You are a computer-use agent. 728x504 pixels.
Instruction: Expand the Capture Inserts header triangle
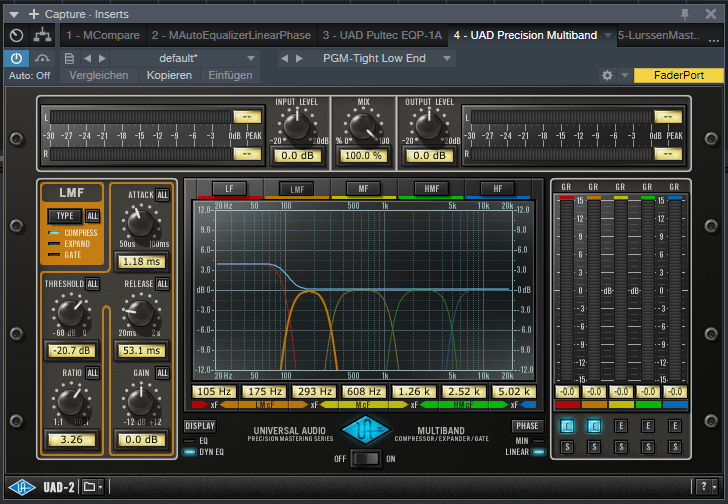pos(14,15)
